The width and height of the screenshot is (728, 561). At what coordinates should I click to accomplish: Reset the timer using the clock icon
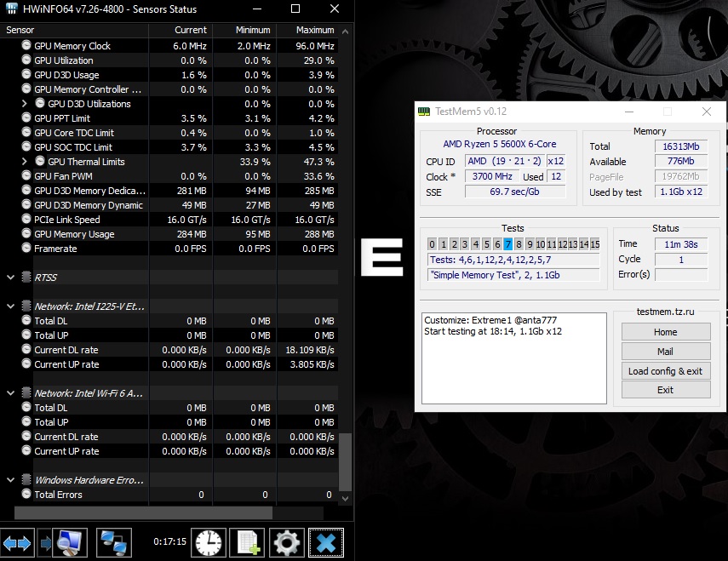click(x=209, y=542)
